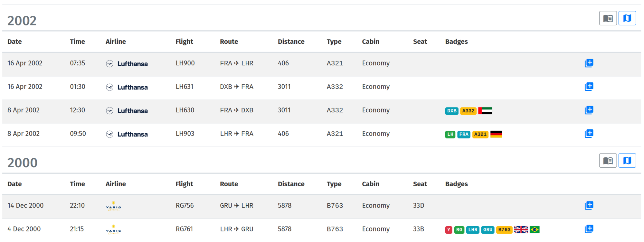This screenshot has height=242, width=644.
Task: Click the Varig logo on RG756 row
Action: click(x=114, y=206)
